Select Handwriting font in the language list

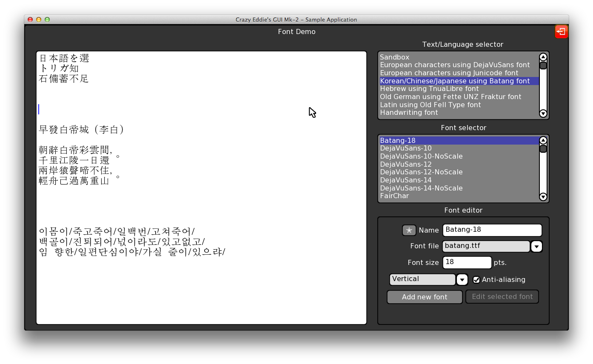point(409,112)
